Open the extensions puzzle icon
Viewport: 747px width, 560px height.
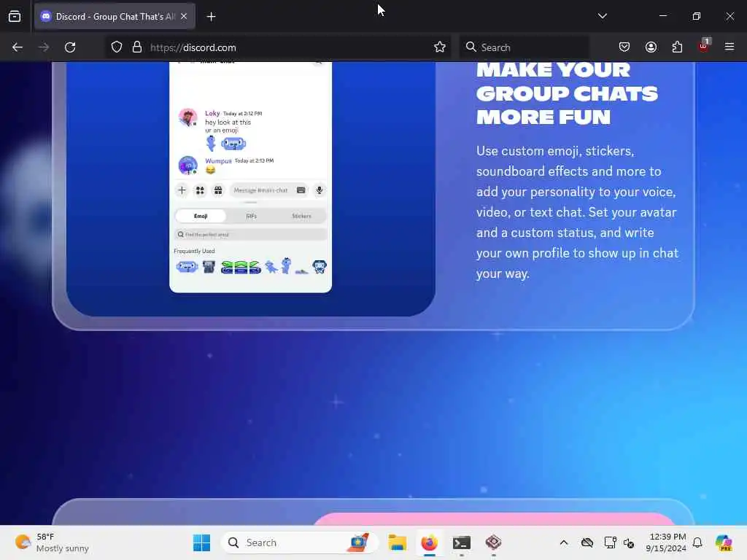677,47
